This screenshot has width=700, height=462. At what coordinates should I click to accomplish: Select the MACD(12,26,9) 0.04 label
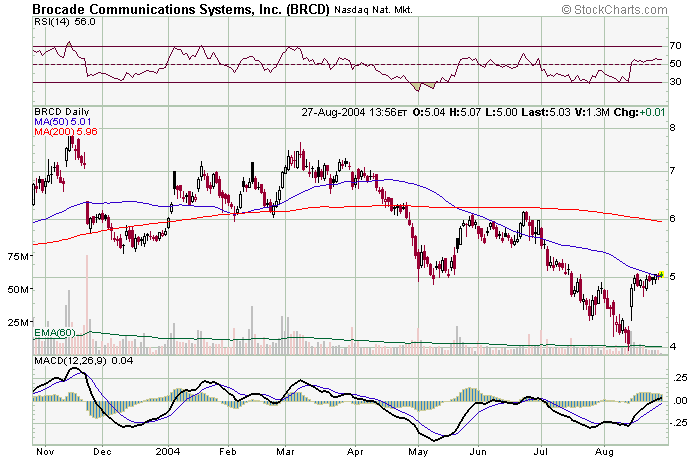point(83,361)
